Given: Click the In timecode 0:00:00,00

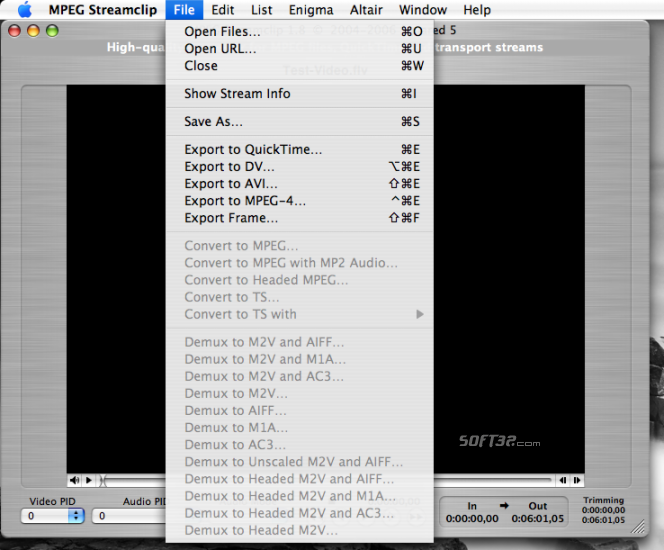Looking at the screenshot, I should point(472,519).
